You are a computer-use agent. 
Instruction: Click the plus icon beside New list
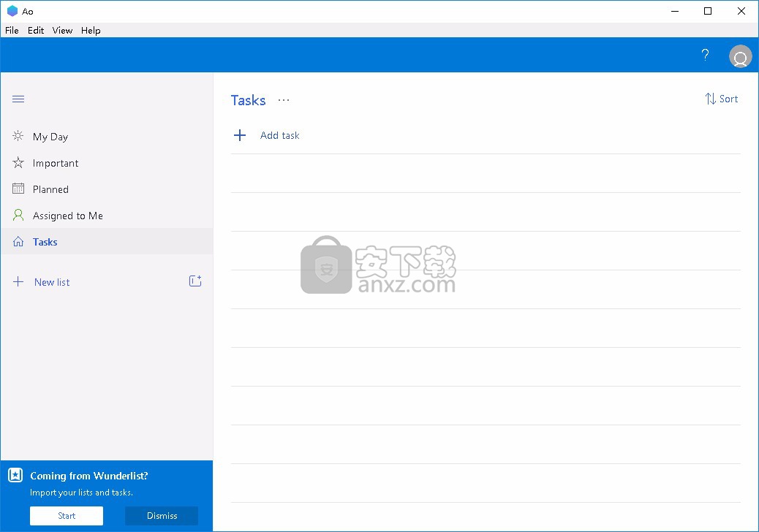coord(18,281)
